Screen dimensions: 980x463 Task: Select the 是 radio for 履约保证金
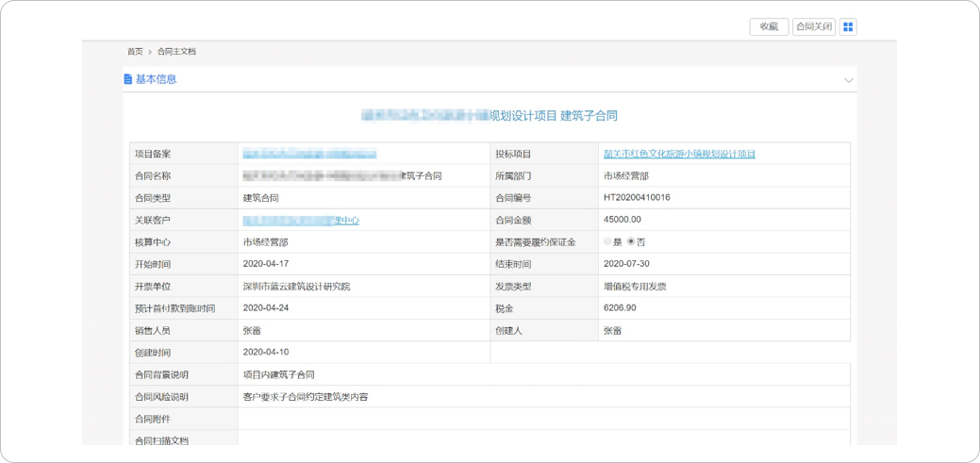click(x=607, y=242)
